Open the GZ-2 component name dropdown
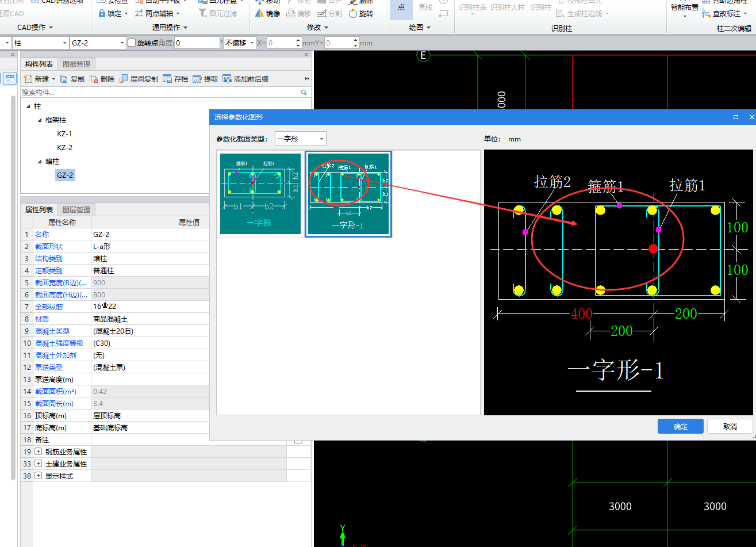756x547 pixels. point(122,43)
